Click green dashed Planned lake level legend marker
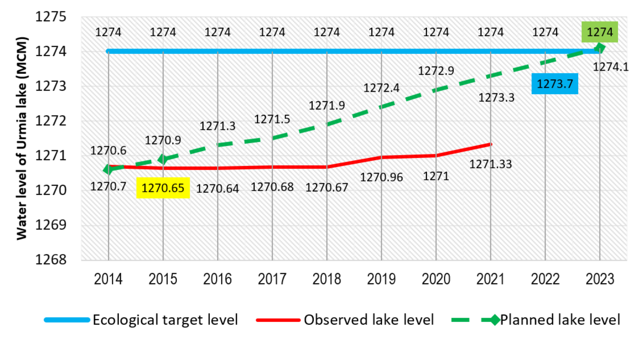This screenshot has width=644, height=339. (x=495, y=320)
